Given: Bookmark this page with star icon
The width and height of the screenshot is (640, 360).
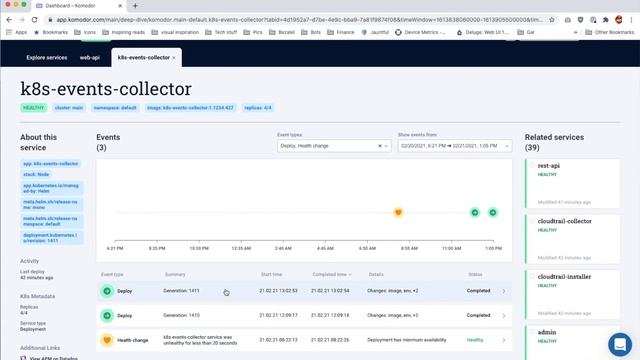Looking at the screenshot, I should [552, 20].
